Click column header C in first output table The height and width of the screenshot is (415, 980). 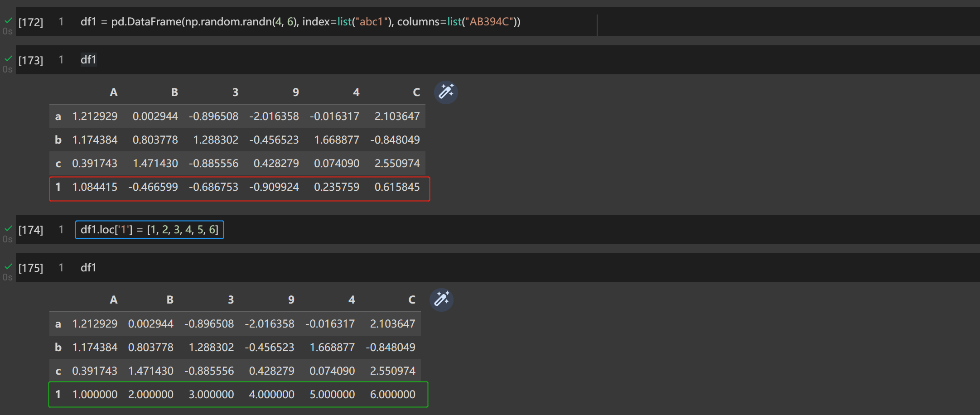click(x=416, y=92)
